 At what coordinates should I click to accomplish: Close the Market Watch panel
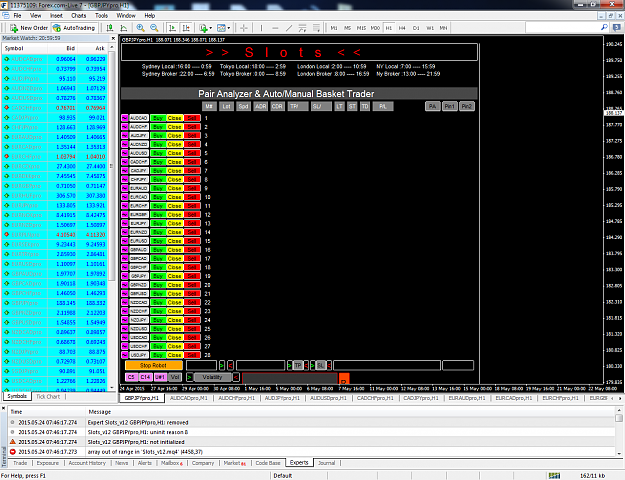113,38
